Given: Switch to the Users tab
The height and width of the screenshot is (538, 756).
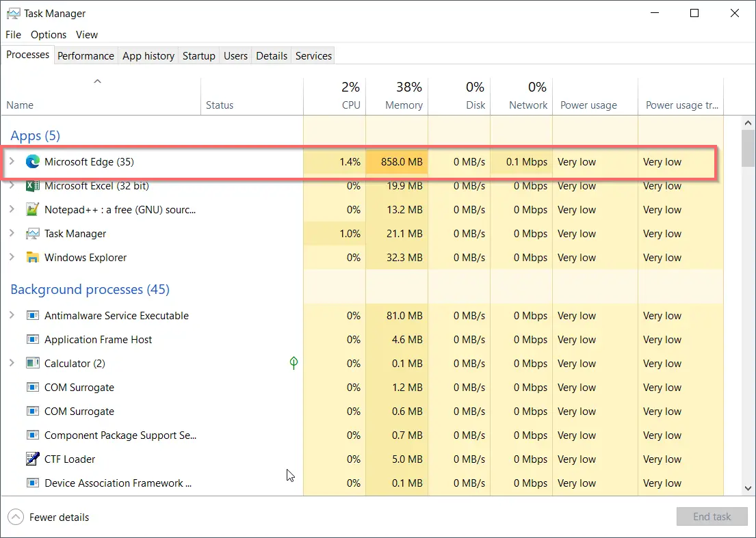Looking at the screenshot, I should pos(236,56).
